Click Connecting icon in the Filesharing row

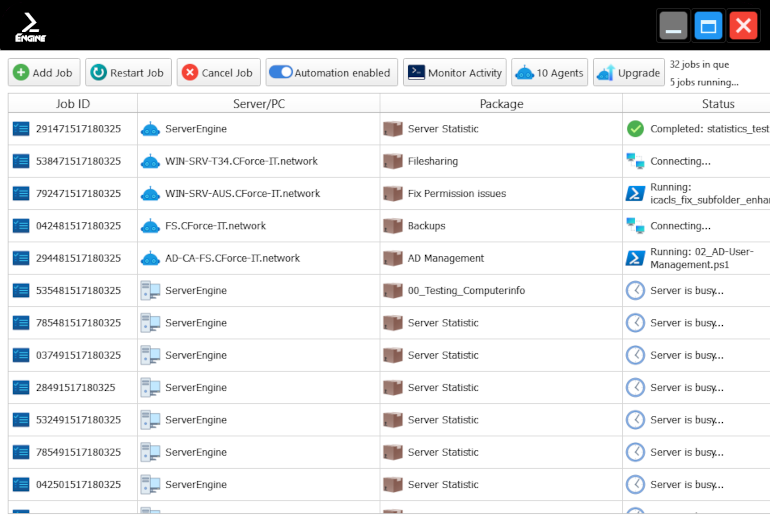coord(635,161)
